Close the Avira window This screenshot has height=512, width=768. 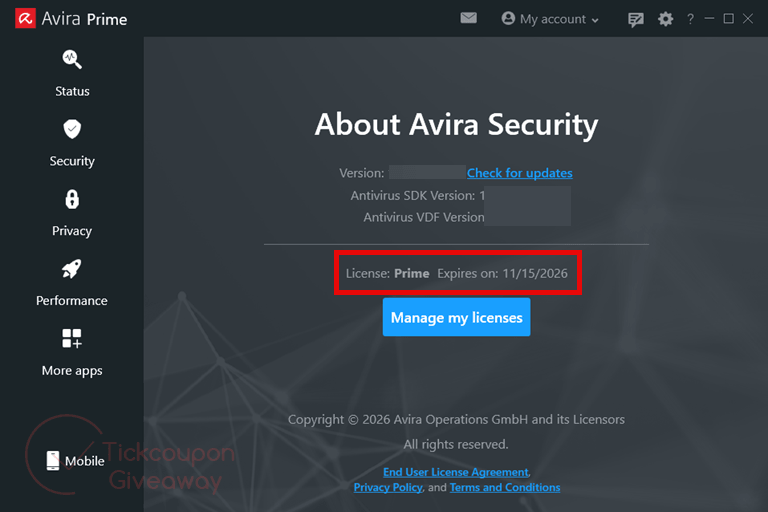[x=748, y=19]
